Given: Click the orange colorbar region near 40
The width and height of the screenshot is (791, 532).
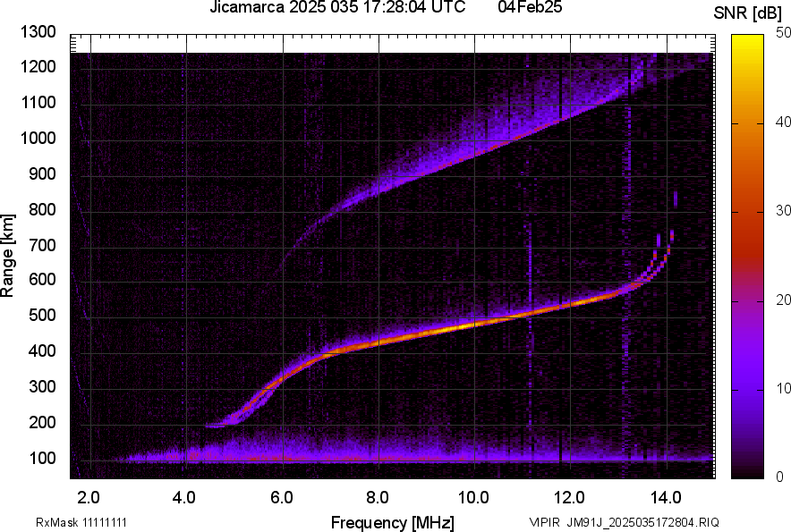Looking at the screenshot, I should point(747,123).
